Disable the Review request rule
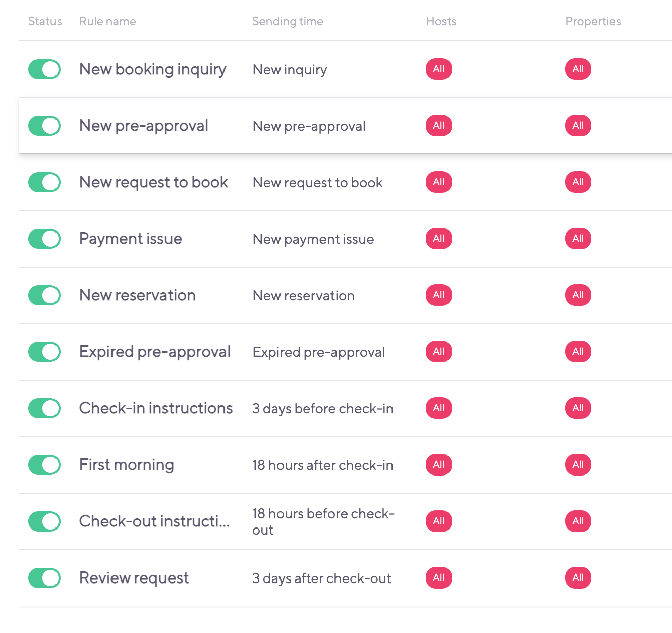 (x=44, y=578)
